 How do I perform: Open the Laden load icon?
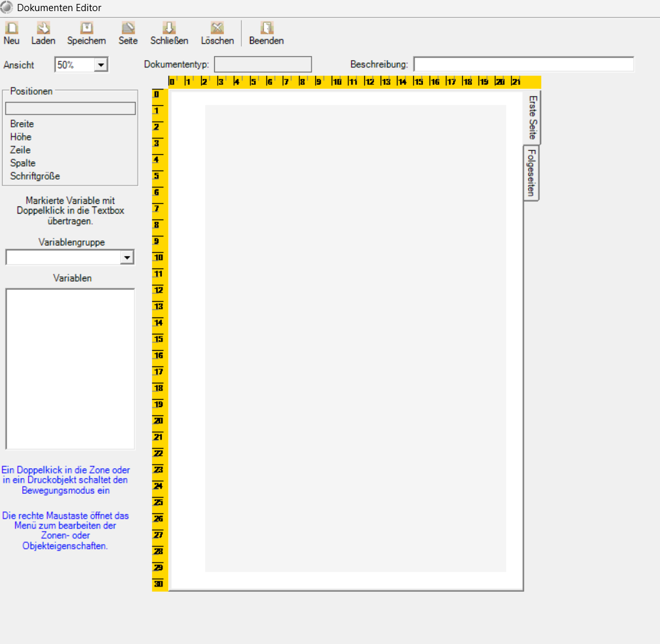coord(43,28)
